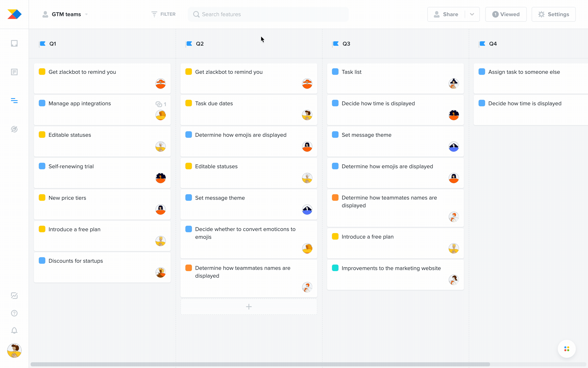Screen dimensions: 588x368
Task: Click the linked items icon on Manage app integrations
Action: (159, 104)
